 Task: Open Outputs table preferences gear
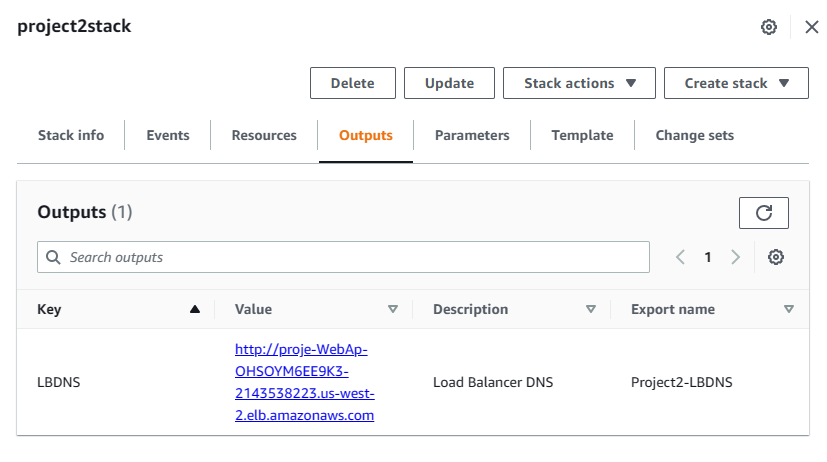(776, 257)
